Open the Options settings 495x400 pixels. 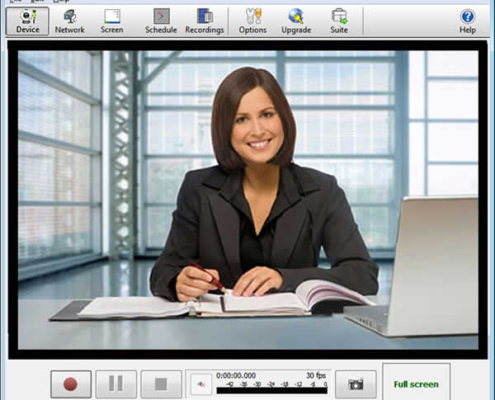(253, 21)
